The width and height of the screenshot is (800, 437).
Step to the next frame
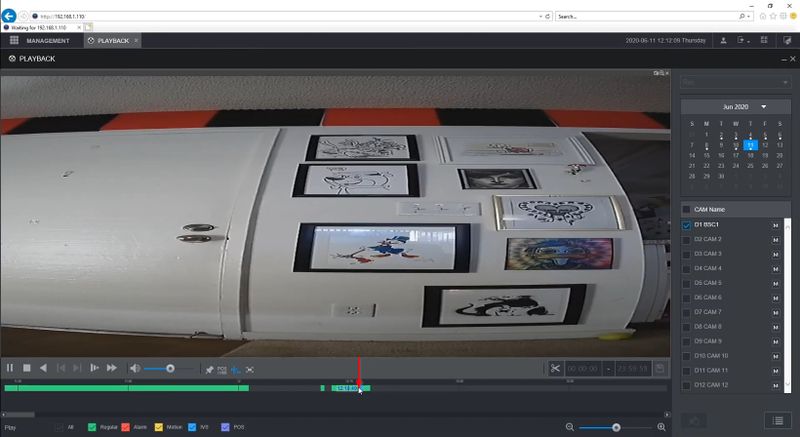click(77, 368)
